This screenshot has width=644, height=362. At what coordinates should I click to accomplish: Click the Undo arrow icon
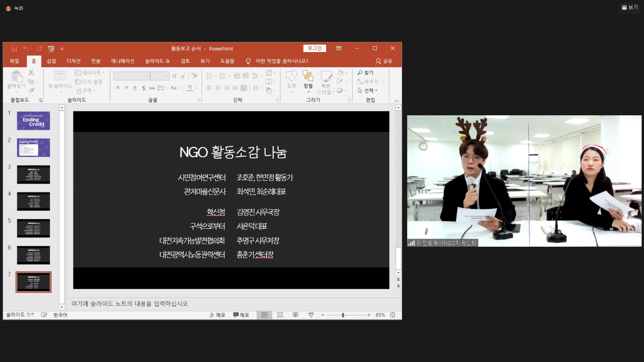pyautogui.click(x=25, y=49)
